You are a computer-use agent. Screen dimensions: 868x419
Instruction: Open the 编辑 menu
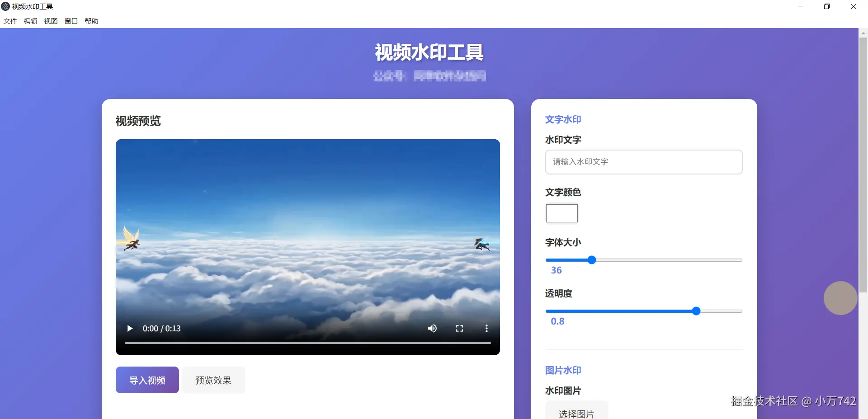click(x=30, y=21)
